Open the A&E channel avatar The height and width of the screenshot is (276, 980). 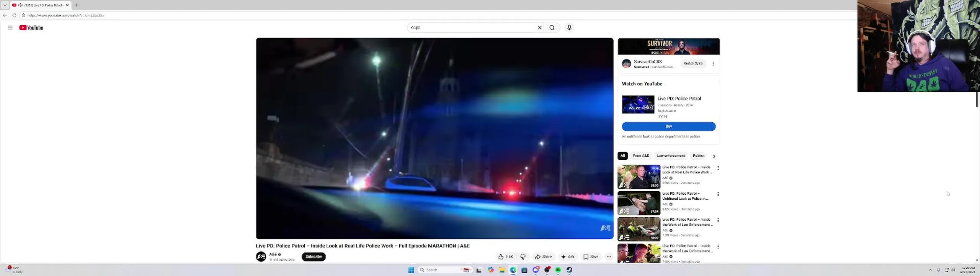click(x=261, y=256)
